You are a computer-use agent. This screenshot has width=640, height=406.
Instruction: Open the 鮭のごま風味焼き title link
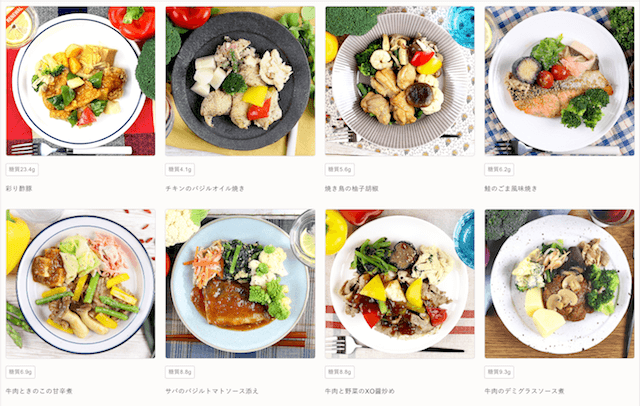tap(511, 189)
